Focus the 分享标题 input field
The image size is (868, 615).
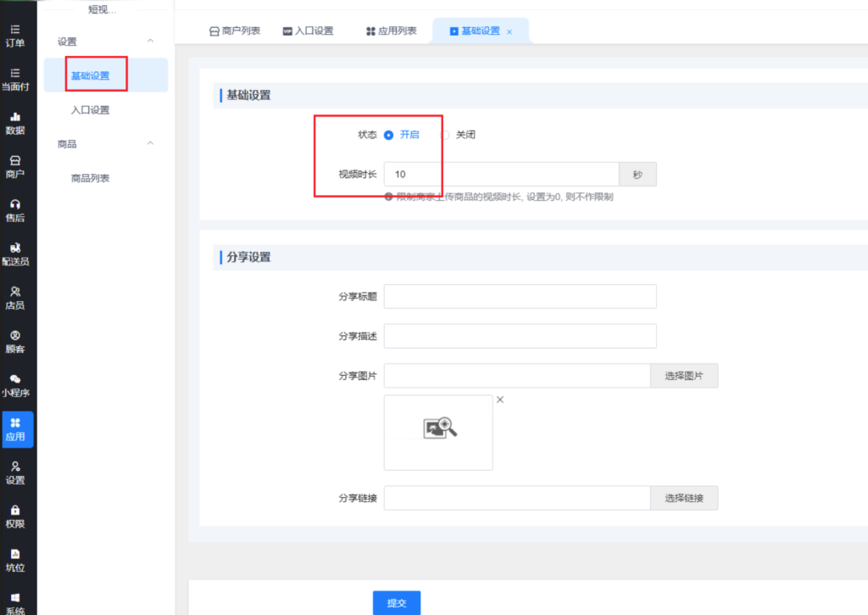(520, 297)
